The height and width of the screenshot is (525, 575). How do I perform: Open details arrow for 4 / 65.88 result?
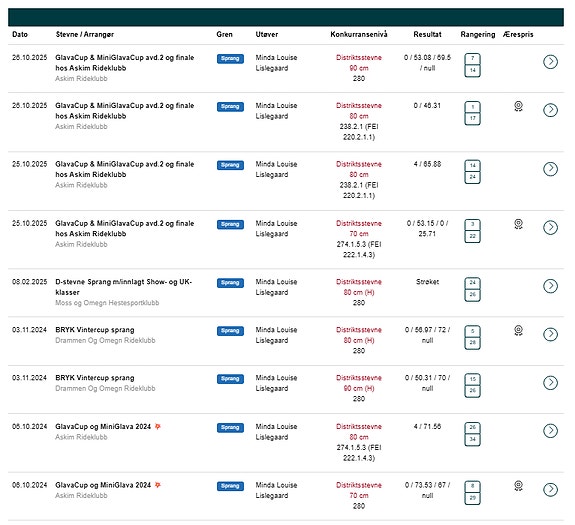tap(550, 169)
